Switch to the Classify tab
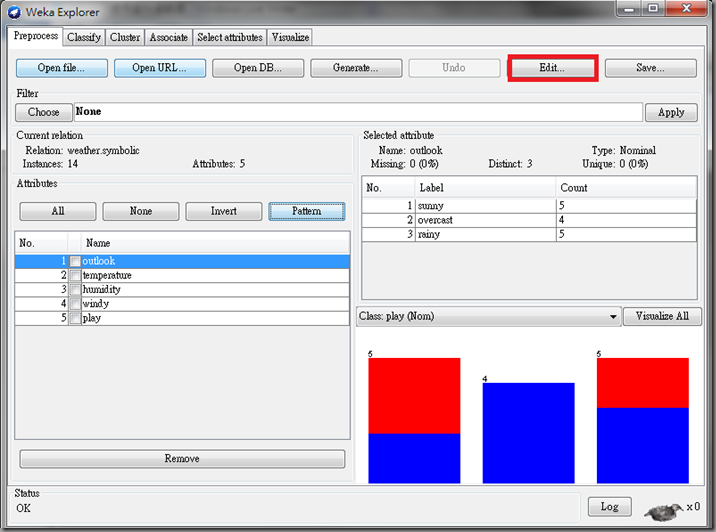The image size is (716, 532). (x=84, y=37)
